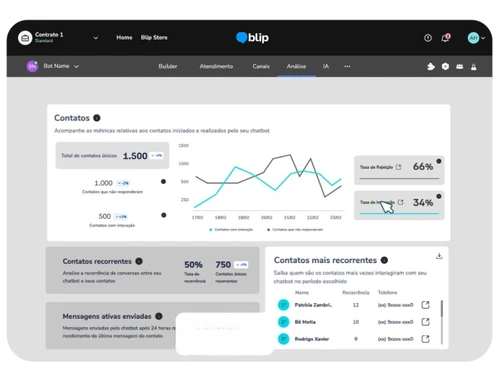Click the 34% rate value

click(423, 202)
